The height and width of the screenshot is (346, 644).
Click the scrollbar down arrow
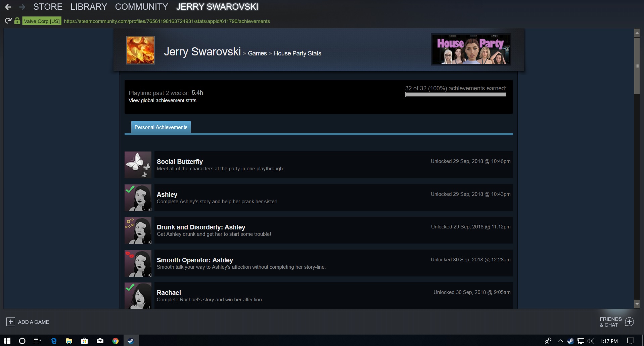click(637, 304)
